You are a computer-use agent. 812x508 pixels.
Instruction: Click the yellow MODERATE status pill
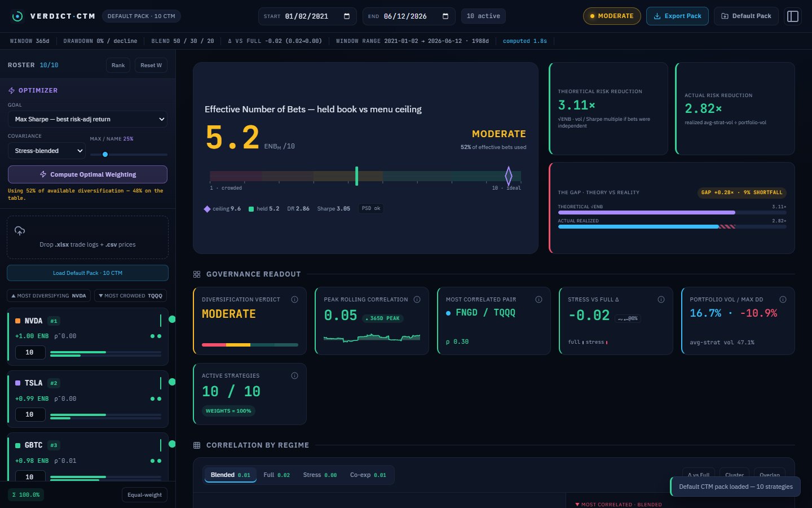[x=612, y=16]
